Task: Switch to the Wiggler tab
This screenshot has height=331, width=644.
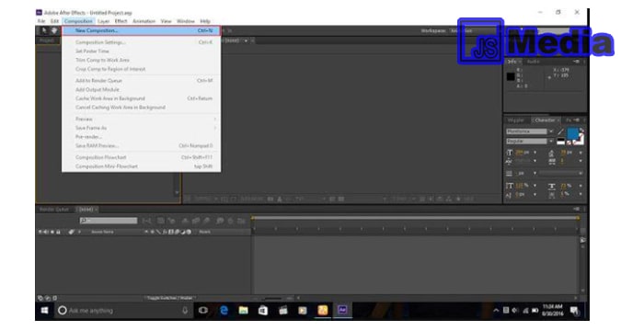Action: tap(516, 120)
